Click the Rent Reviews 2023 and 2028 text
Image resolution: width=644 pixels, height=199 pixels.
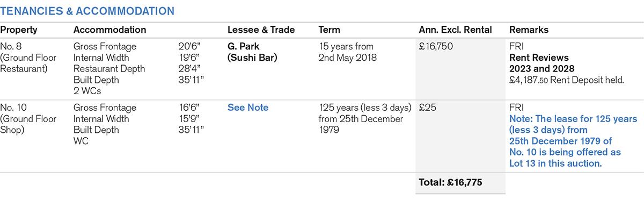click(541, 63)
